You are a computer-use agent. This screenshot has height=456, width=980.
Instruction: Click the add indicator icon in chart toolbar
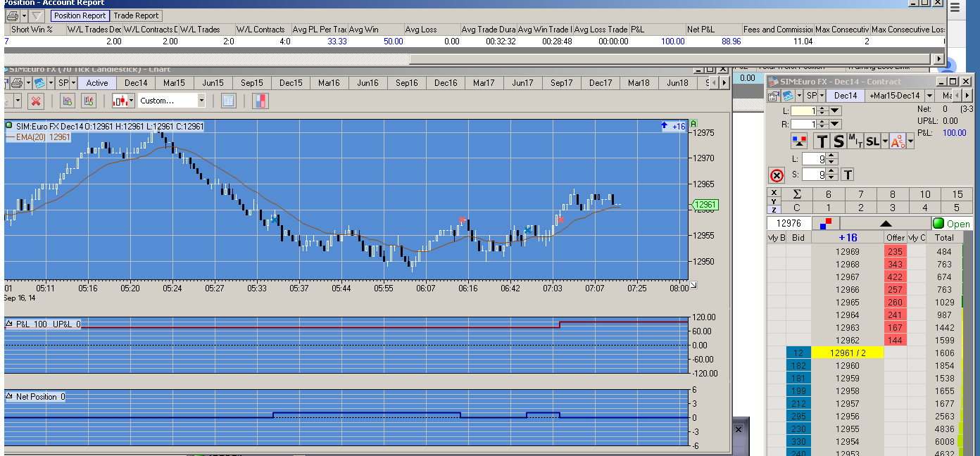(x=68, y=101)
